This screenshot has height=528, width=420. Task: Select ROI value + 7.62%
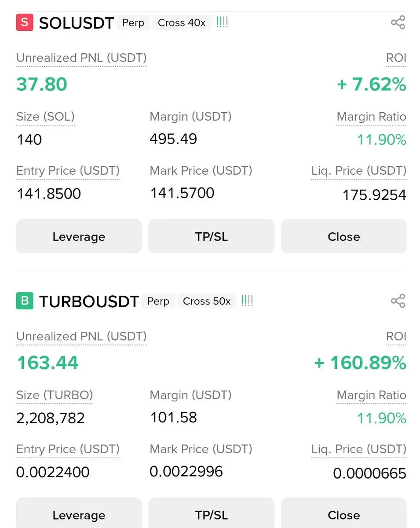click(371, 84)
